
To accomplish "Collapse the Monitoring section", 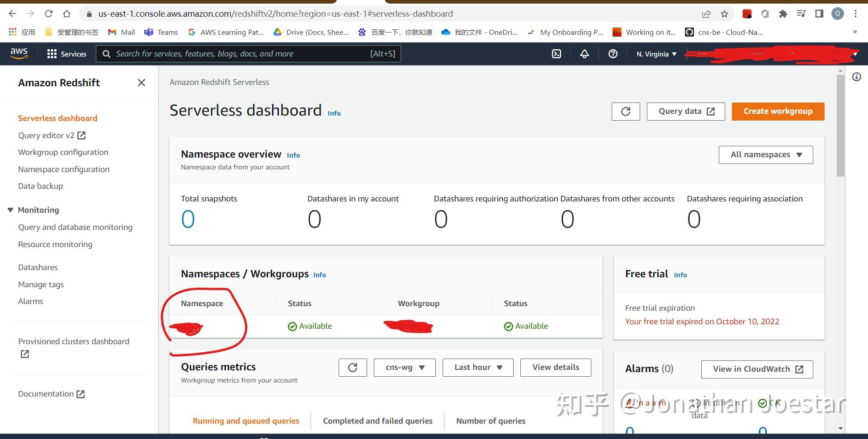I will click(10, 210).
